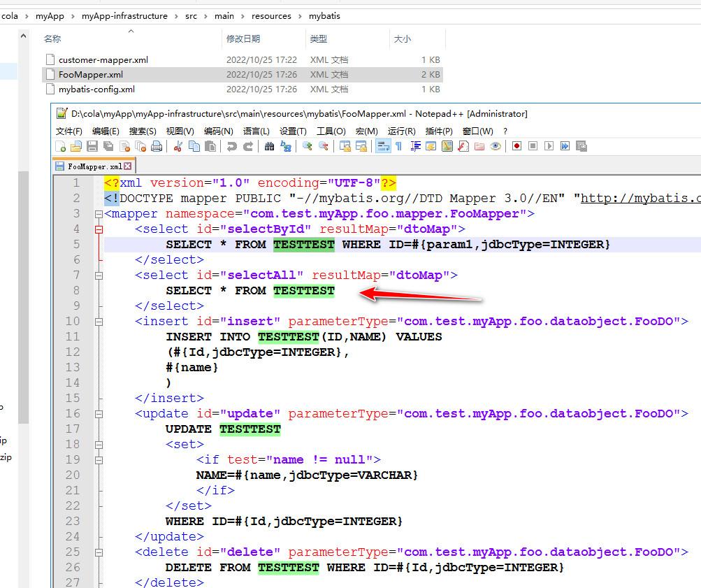Toggle synchronized vertical scrolling icon
This screenshot has height=588, width=701.
coord(345,146)
